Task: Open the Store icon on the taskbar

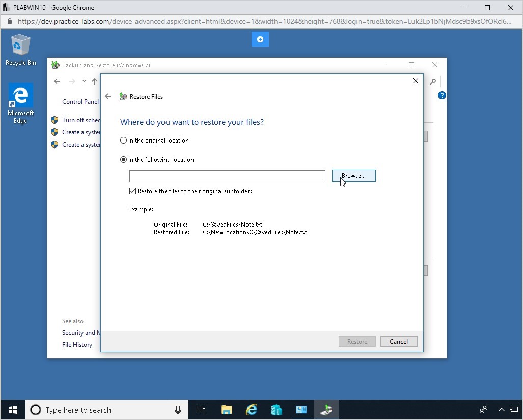Action: (x=277, y=410)
